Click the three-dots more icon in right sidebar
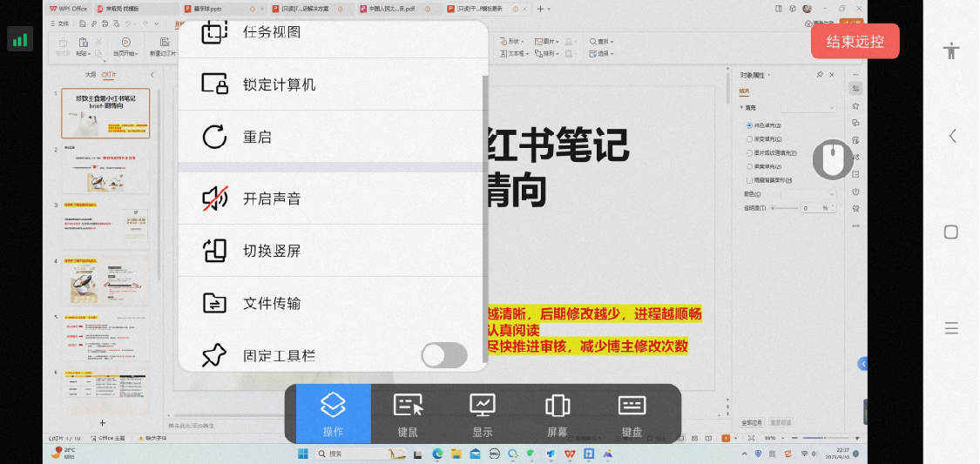Screen dimensions: 980x464 pyautogui.click(x=855, y=226)
